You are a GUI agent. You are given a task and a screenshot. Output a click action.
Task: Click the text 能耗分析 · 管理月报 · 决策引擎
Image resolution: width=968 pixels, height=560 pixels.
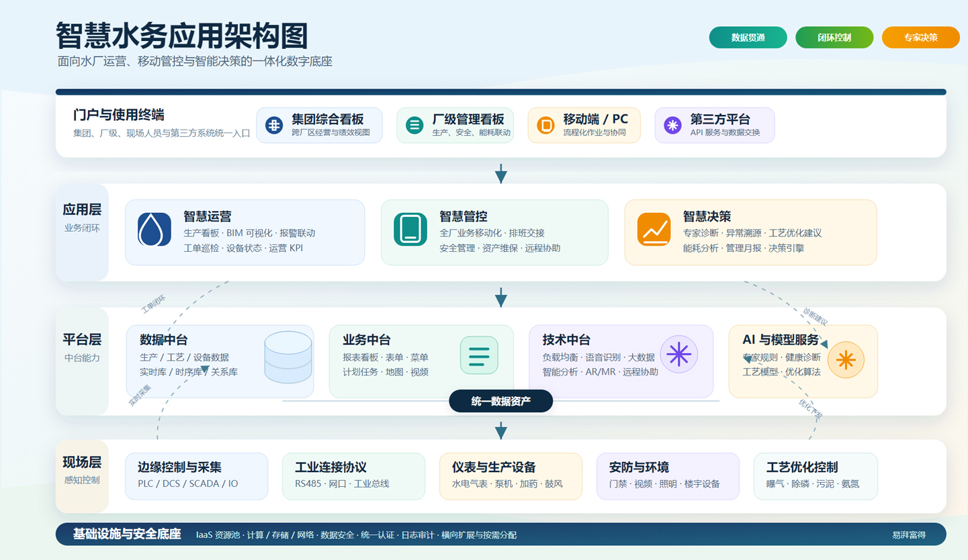pos(744,248)
